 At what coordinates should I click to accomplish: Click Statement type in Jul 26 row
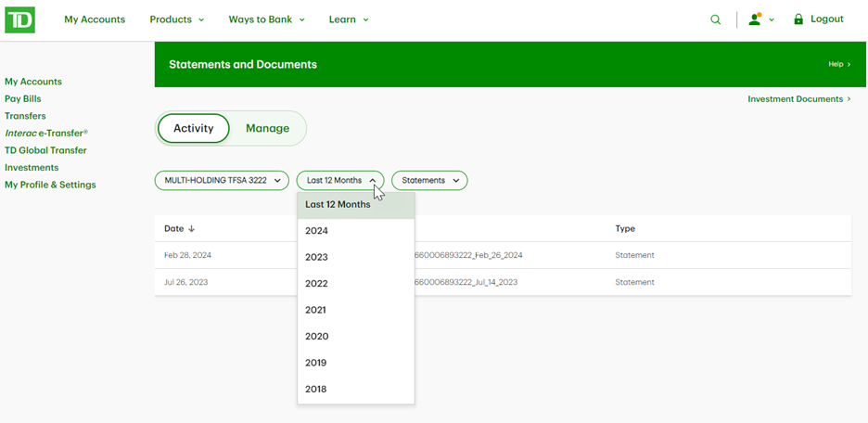coord(634,282)
